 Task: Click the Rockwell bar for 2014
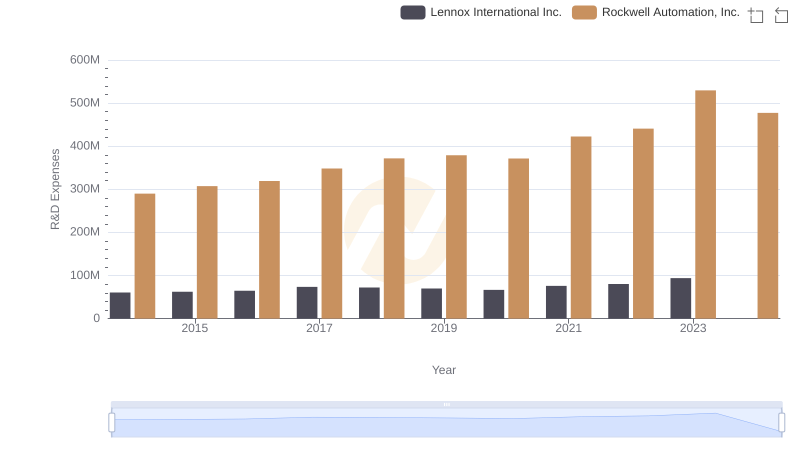[145, 256]
